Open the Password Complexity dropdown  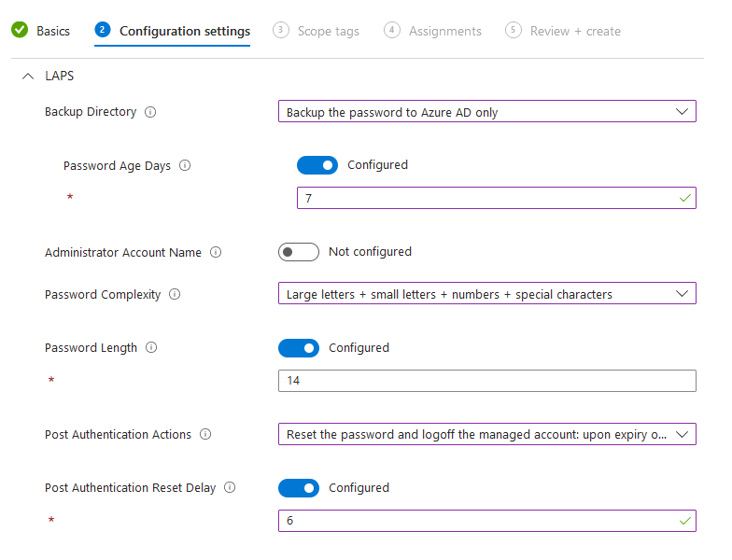(x=486, y=294)
